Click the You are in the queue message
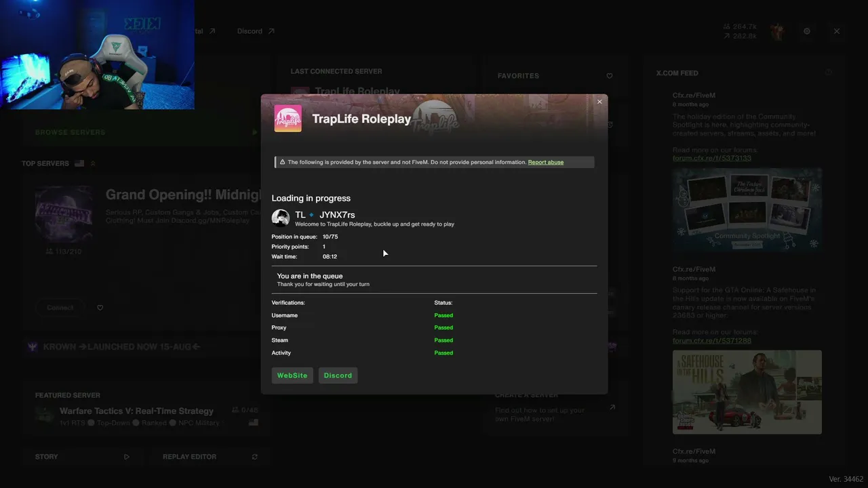This screenshot has height=488, width=868. [310, 277]
